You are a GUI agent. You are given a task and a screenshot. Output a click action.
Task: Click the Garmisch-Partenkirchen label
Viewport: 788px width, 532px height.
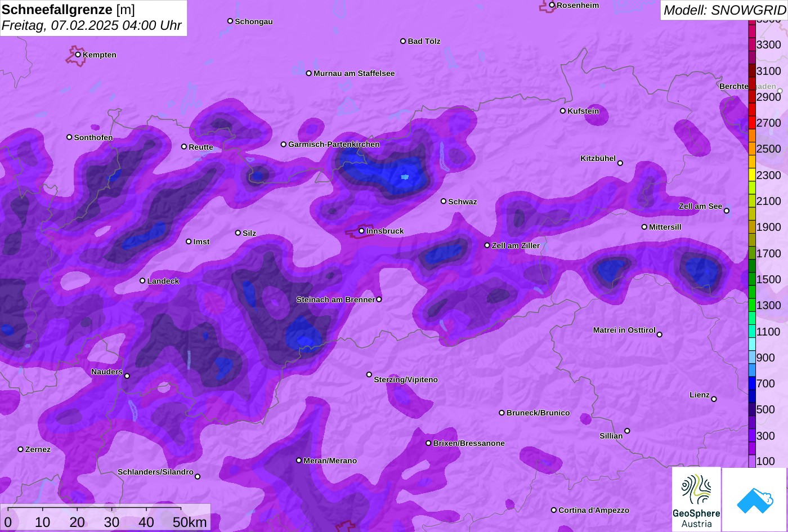[x=334, y=145]
